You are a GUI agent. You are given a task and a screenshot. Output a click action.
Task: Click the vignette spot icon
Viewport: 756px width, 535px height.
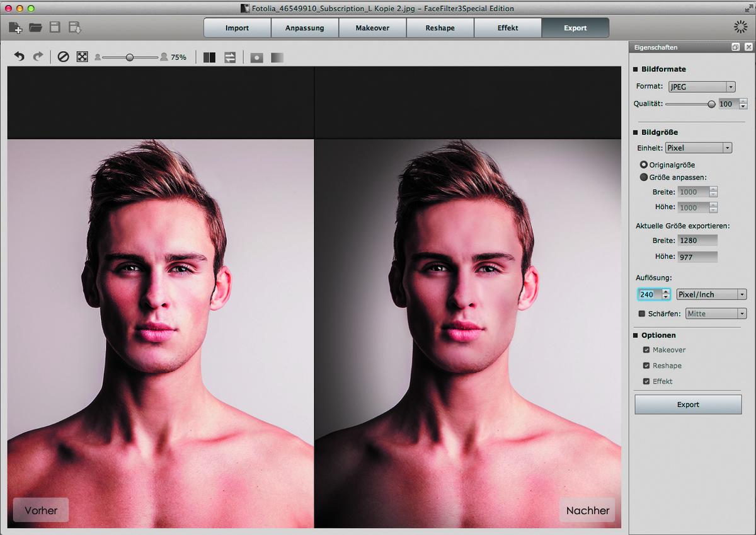(256, 57)
